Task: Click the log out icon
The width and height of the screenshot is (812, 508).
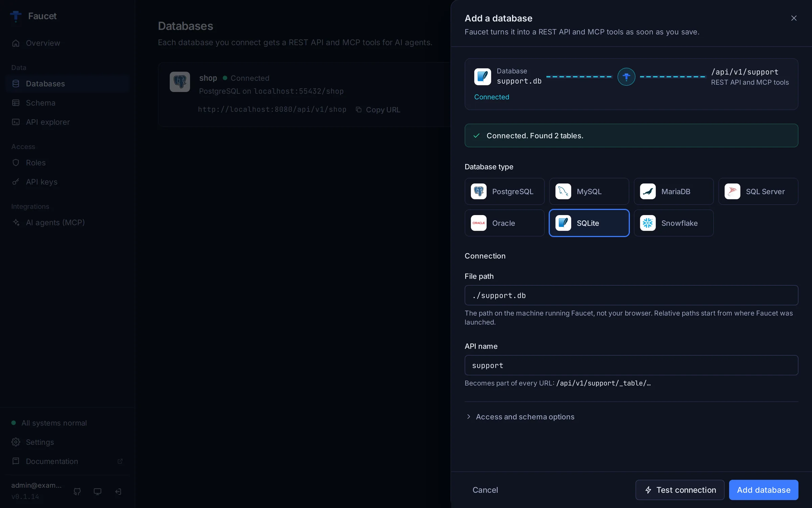Action: click(118, 491)
